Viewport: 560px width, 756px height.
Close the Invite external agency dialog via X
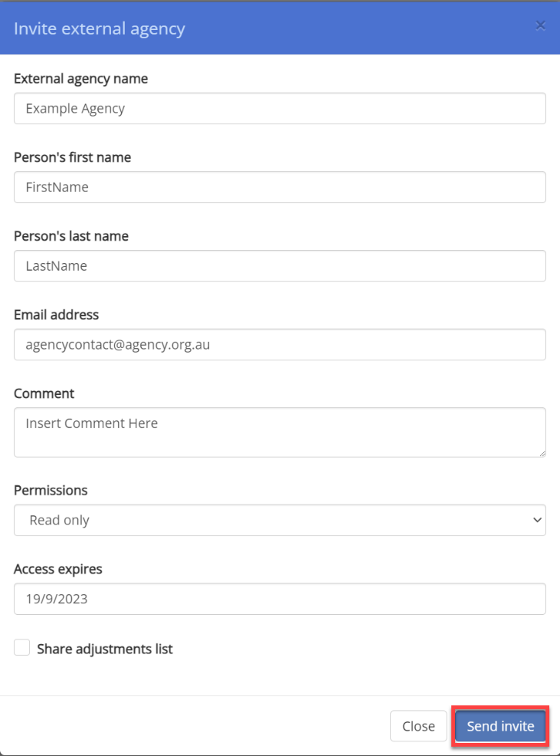(x=540, y=25)
